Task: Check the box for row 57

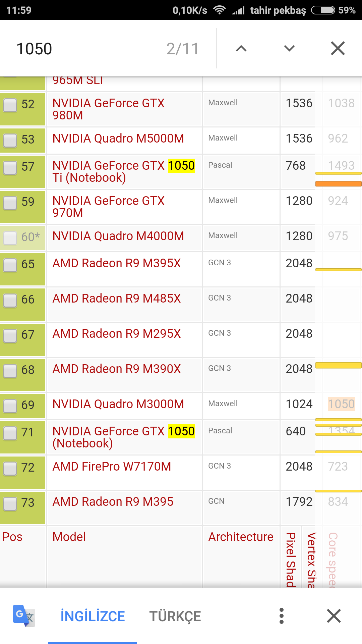Action: [10, 168]
